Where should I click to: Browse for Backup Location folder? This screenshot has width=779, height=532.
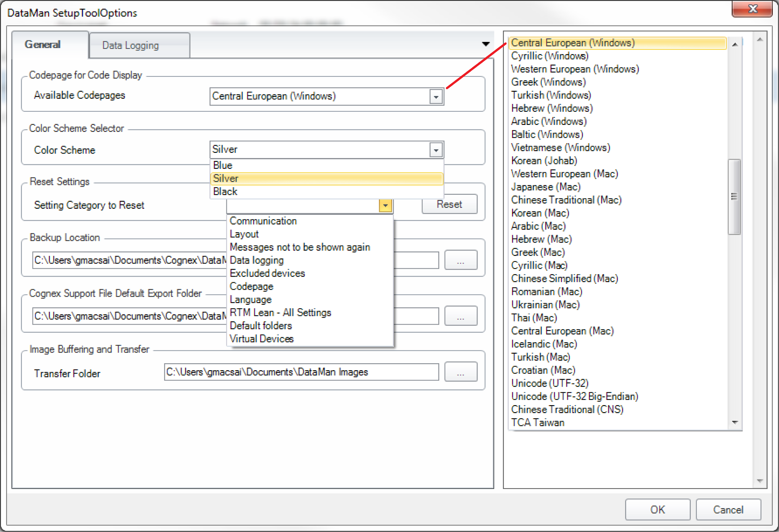coord(460,260)
